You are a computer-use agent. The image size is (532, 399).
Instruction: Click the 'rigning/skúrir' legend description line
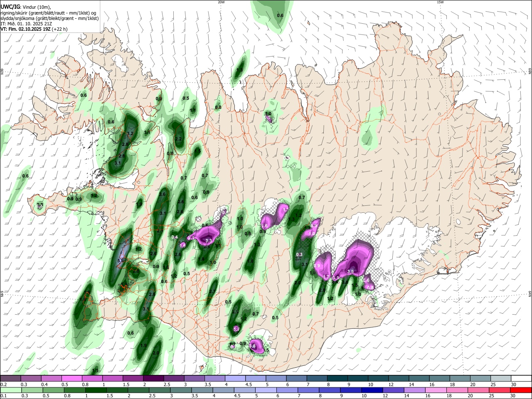(x=49, y=12)
